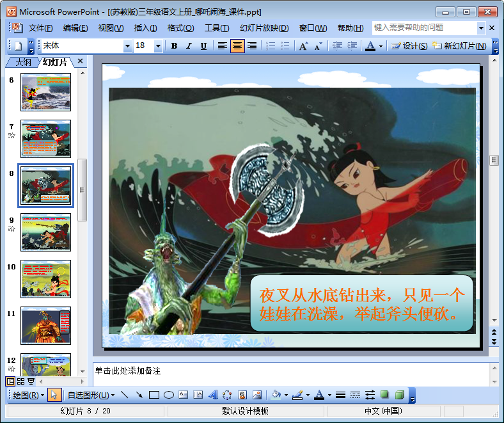Open the help question dropdown arrow
Screen dimensions: 504x423
[x=481, y=28]
